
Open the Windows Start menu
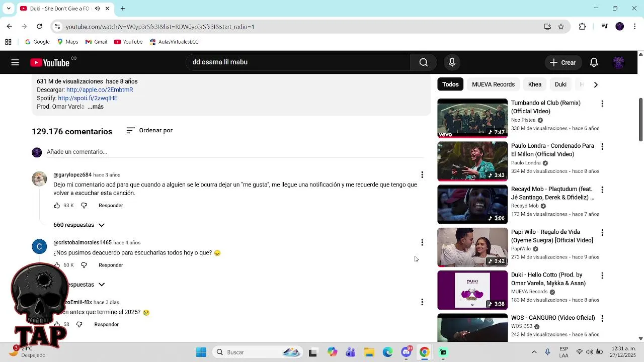pos(201,352)
